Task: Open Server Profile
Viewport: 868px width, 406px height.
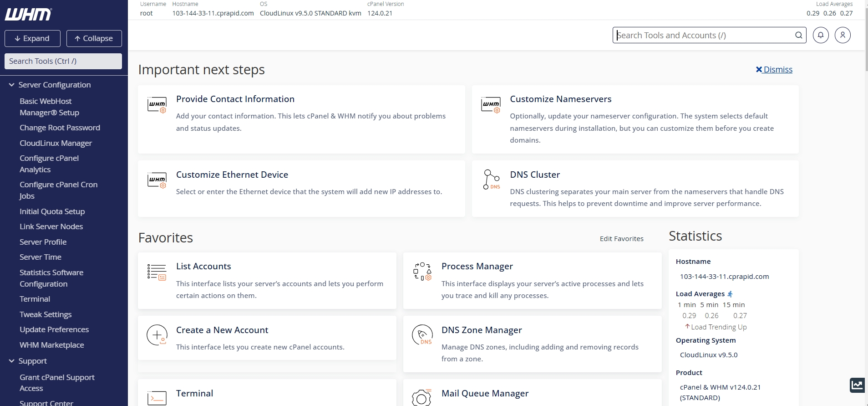Action: [43, 242]
